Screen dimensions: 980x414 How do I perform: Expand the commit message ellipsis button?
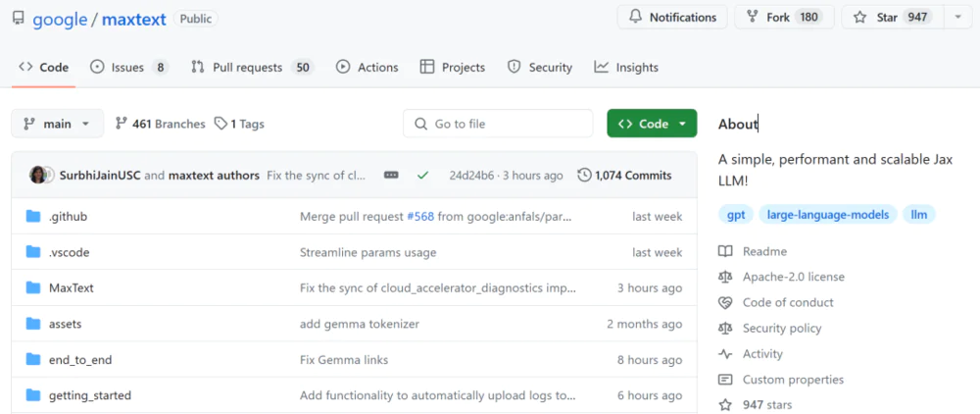click(x=391, y=176)
